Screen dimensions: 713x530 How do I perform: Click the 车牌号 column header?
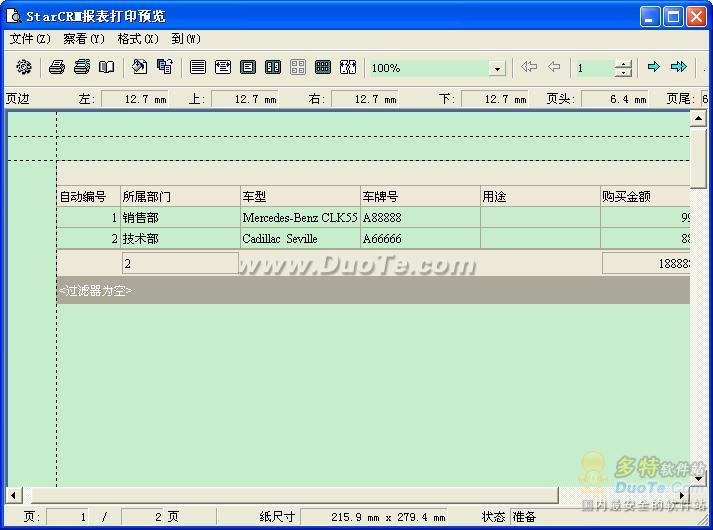[x=421, y=196]
